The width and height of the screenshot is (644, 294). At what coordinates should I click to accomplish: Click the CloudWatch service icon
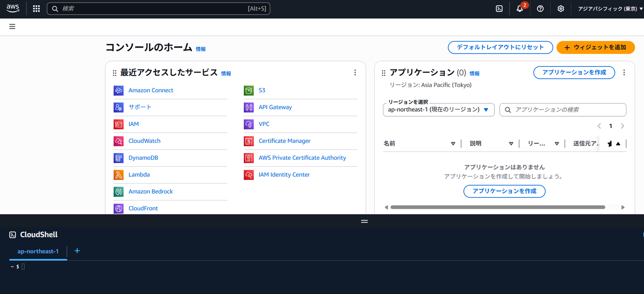click(x=118, y=141)
